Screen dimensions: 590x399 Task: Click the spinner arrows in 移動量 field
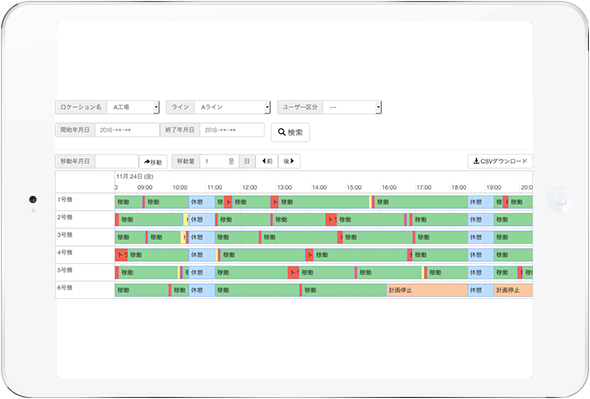(x=231, y=161)
